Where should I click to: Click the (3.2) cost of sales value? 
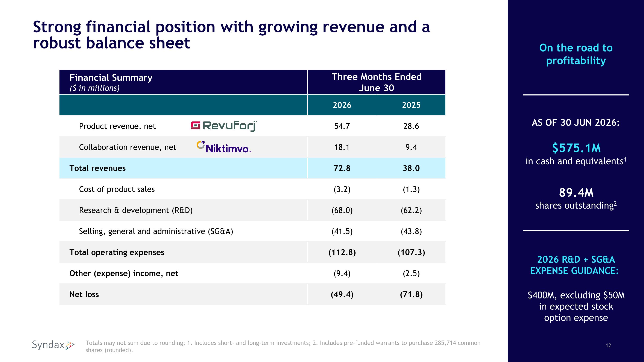point(342,189)
